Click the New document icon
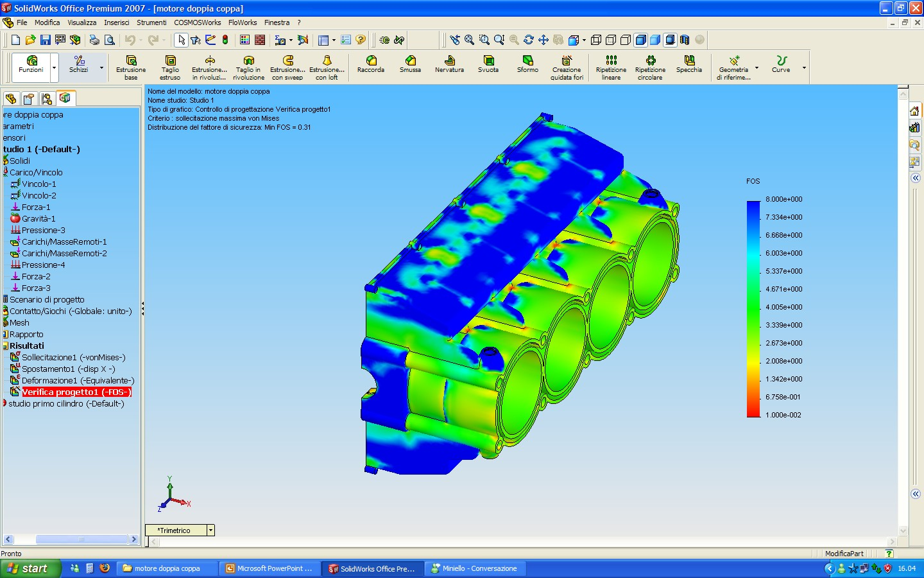 (15, 40)
